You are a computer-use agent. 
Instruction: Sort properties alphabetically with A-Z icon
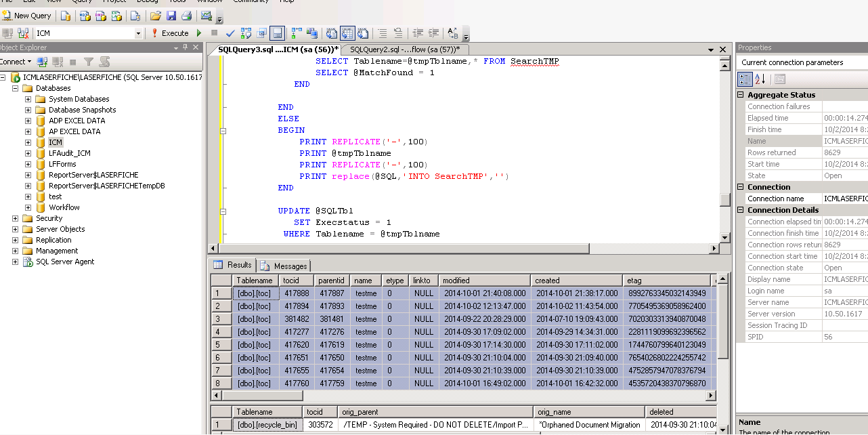click(760, 79)
